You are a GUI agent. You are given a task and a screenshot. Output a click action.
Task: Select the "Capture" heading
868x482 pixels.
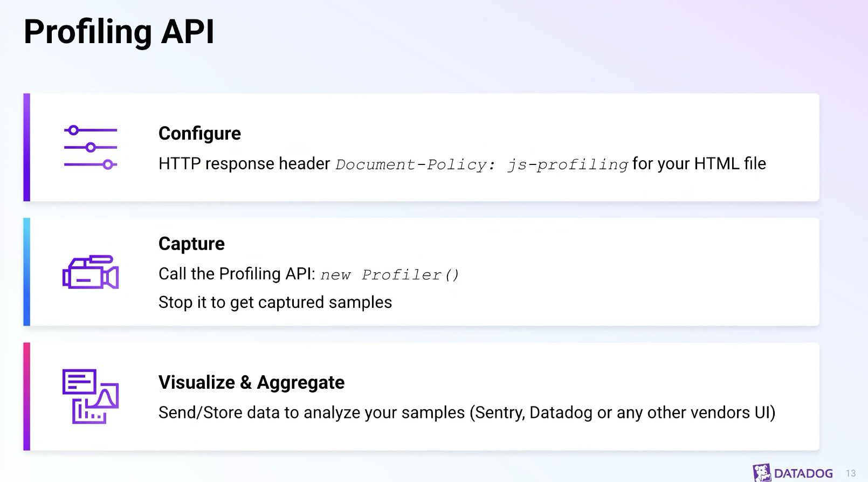pos(191,244)
